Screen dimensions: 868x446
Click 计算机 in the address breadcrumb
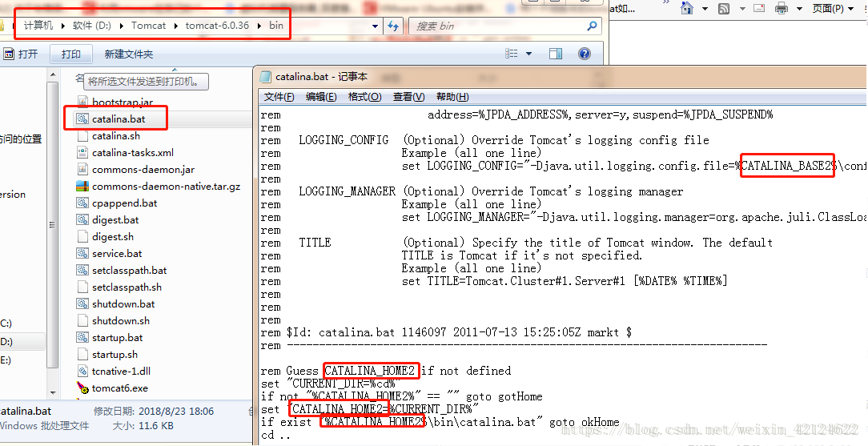click(x=38, y=26)
